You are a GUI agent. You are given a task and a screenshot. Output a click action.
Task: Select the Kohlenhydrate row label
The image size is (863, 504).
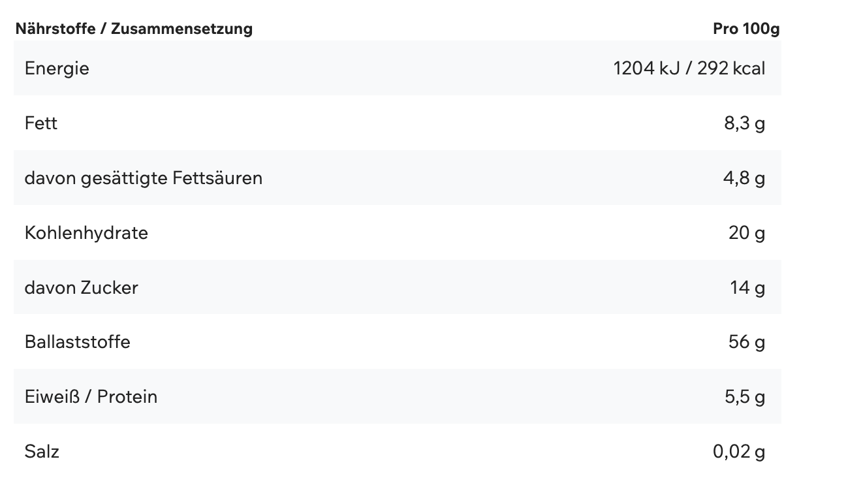(x=86, y=233)
